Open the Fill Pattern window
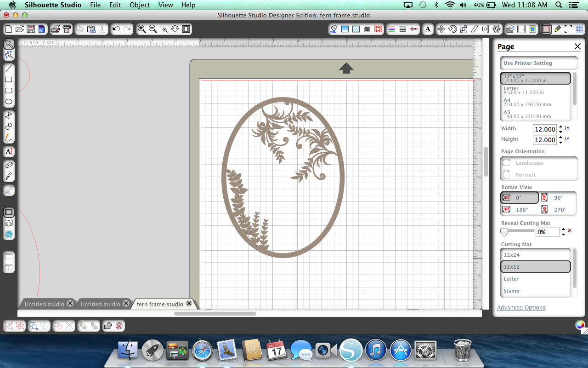The image size is (588, 368). 356,29
